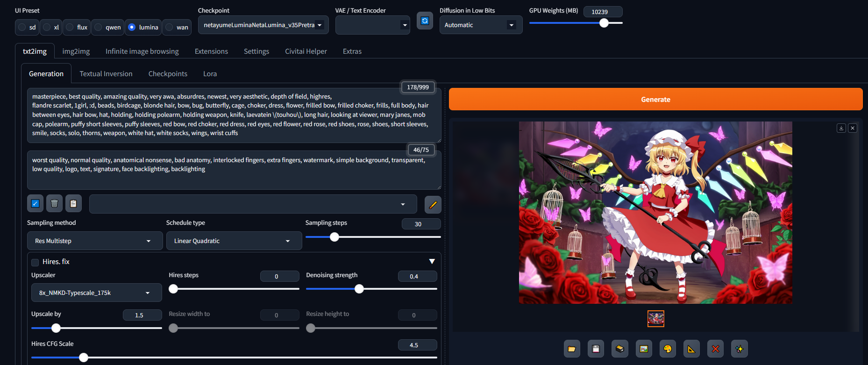Adjust the Hires steps slider

[x=234, y=289]
